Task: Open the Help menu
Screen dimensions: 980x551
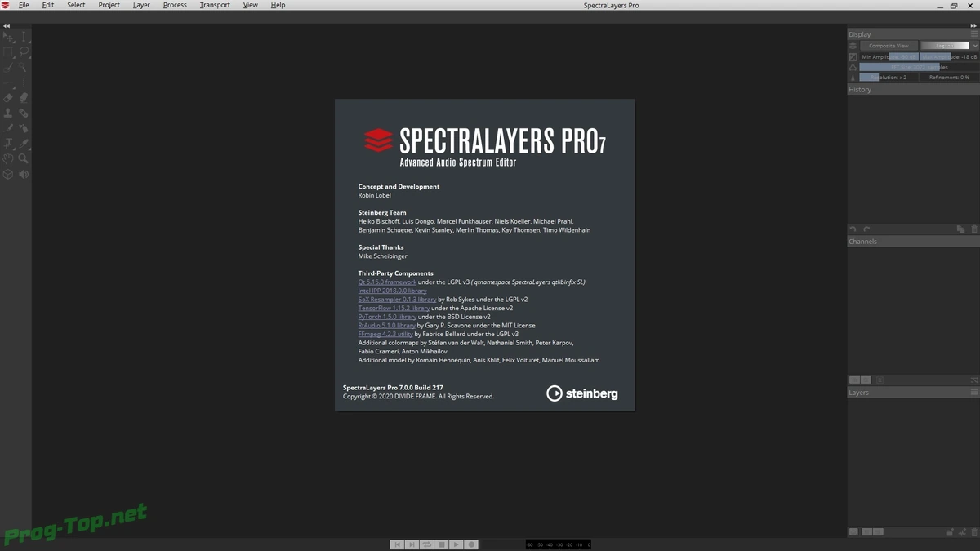Action: click(x=278, y=5)
